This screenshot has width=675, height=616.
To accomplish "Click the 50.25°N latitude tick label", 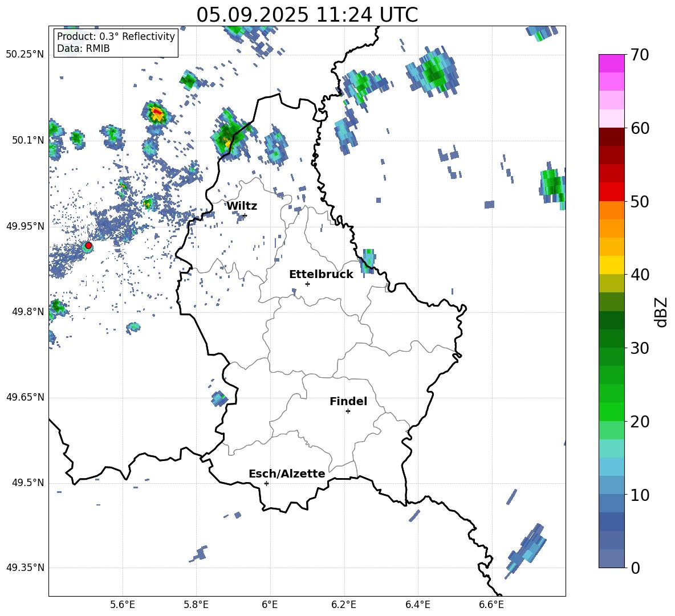I will (x=25, y=55).
